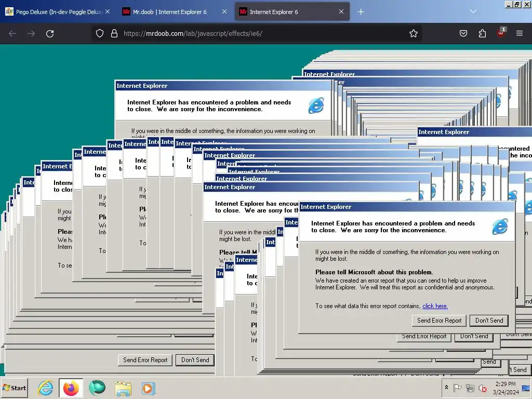The width and height of the screenshot is (532, 399).
Task: Open the Pocket save icon
Action: tap(463, 33)
